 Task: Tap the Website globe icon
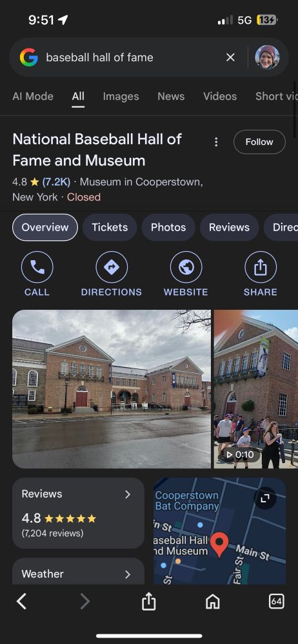point(186,267)
